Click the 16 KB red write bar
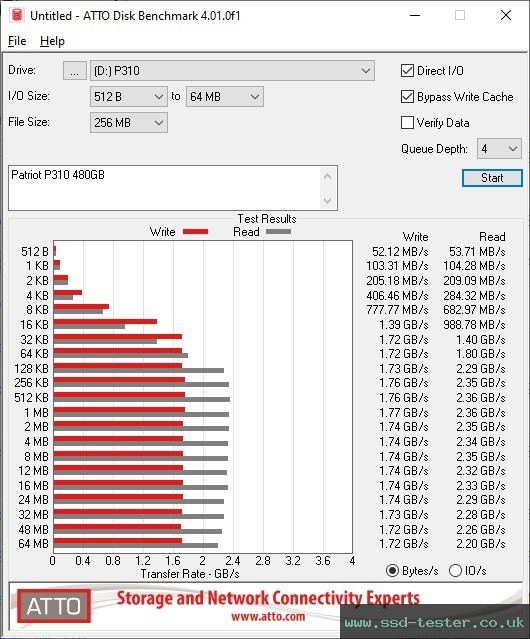This screenshot has width=530, height=639. click(x=105, y=322)
